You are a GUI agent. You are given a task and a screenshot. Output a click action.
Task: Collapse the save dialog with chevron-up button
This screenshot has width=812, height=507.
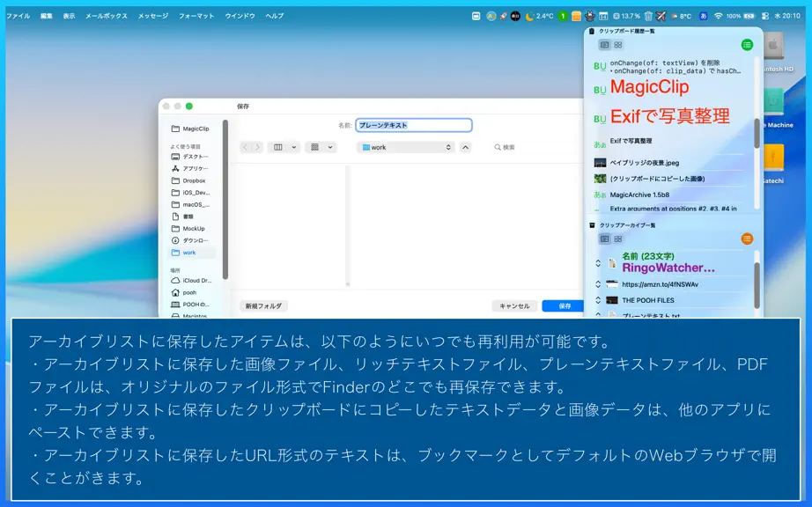coord(465,148)
